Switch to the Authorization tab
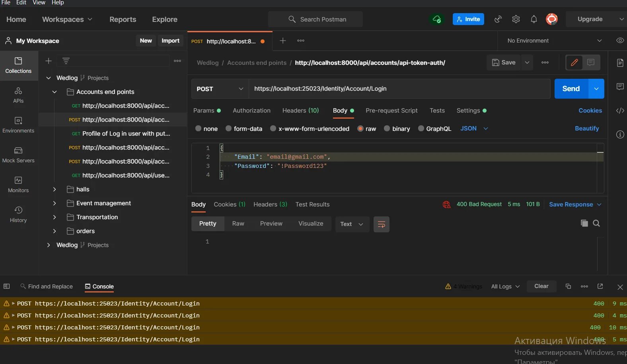 (x=251, y=111)
